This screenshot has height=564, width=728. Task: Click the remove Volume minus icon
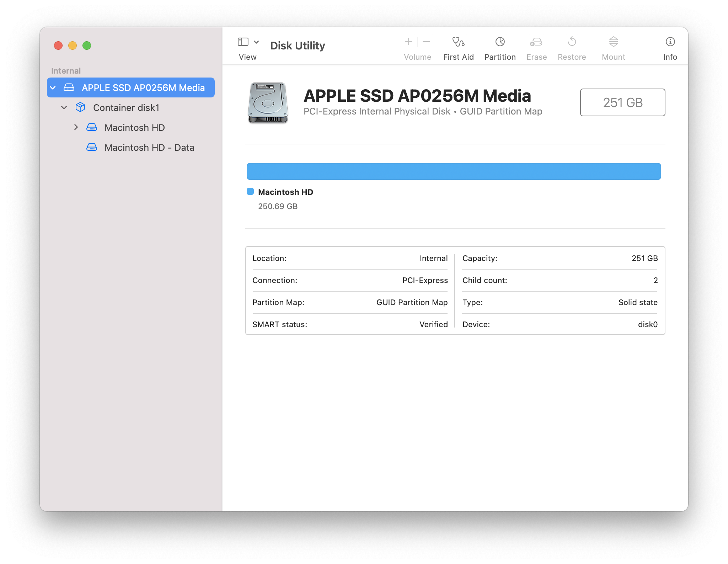pos(427,42)
